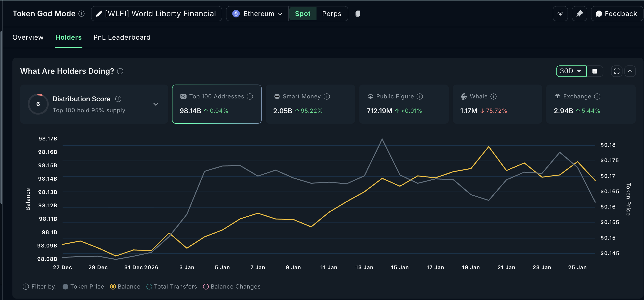Click the eye watch icon in header
The height and width of the screenshot is (300, 644).
[560, 14]
